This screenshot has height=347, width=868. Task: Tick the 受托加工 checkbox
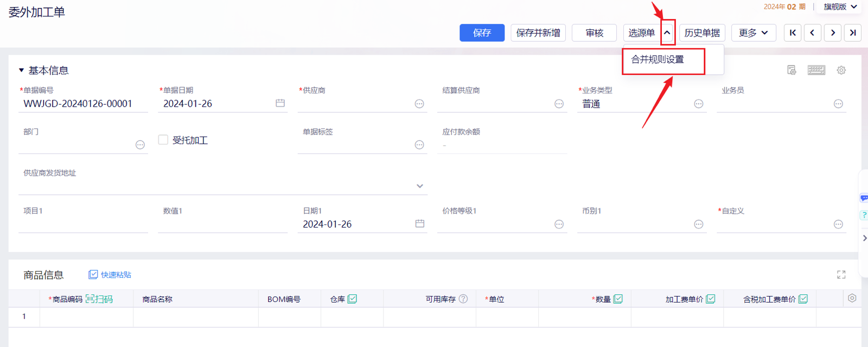click(x=163, y=140)
